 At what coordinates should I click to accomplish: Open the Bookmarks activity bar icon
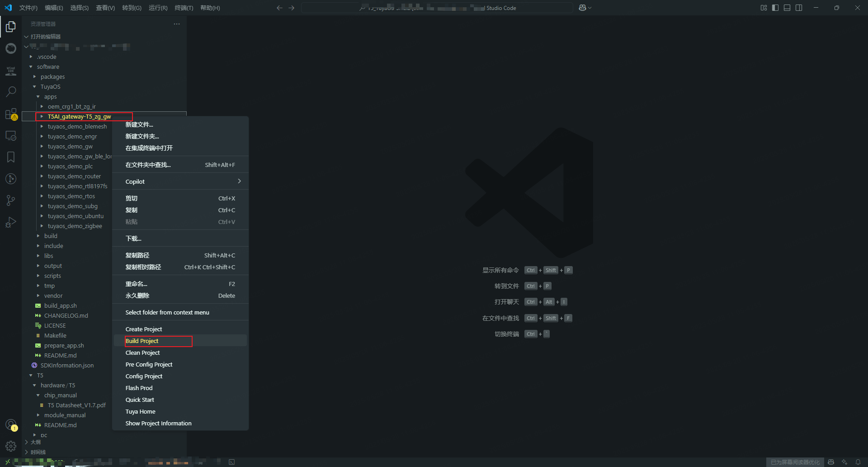11,157
